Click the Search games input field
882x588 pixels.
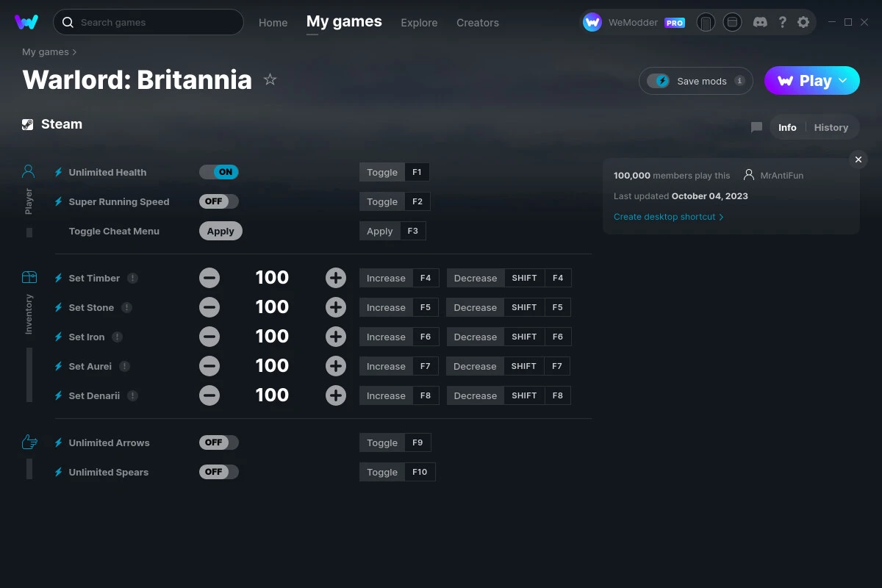click(147, 22)
